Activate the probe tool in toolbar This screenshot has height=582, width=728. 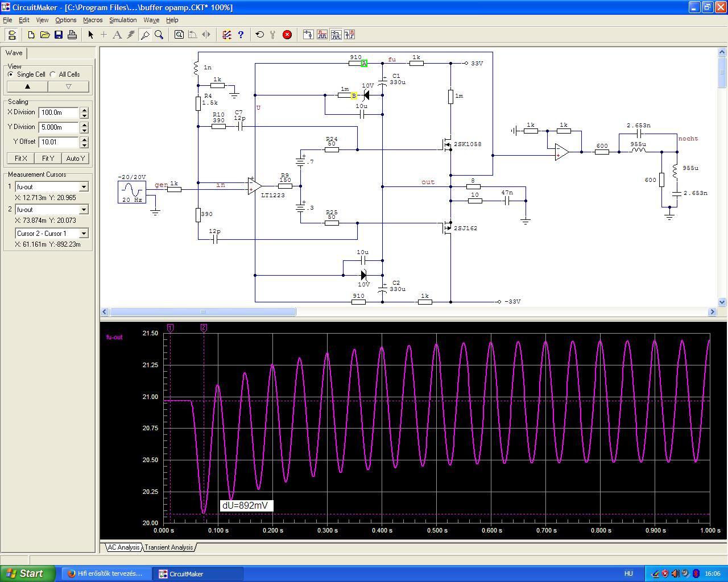(x=145, y=35)
